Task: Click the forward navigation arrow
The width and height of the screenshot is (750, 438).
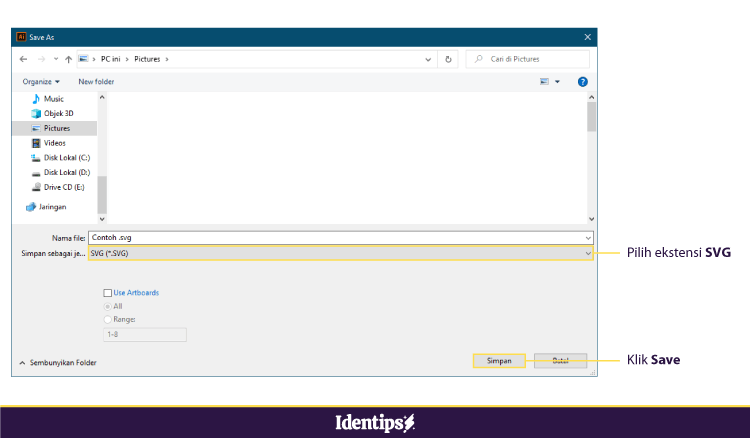Action: [x=40, y=59]
